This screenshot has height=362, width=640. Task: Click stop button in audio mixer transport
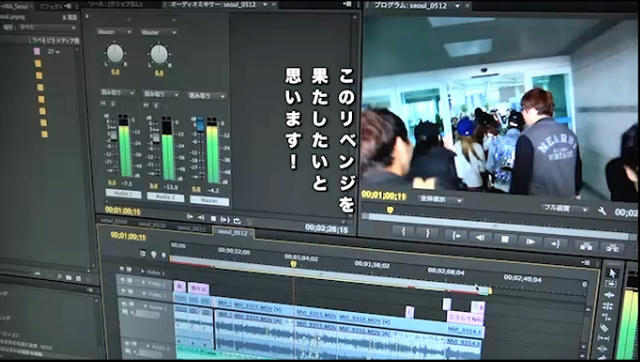(213, 219)
